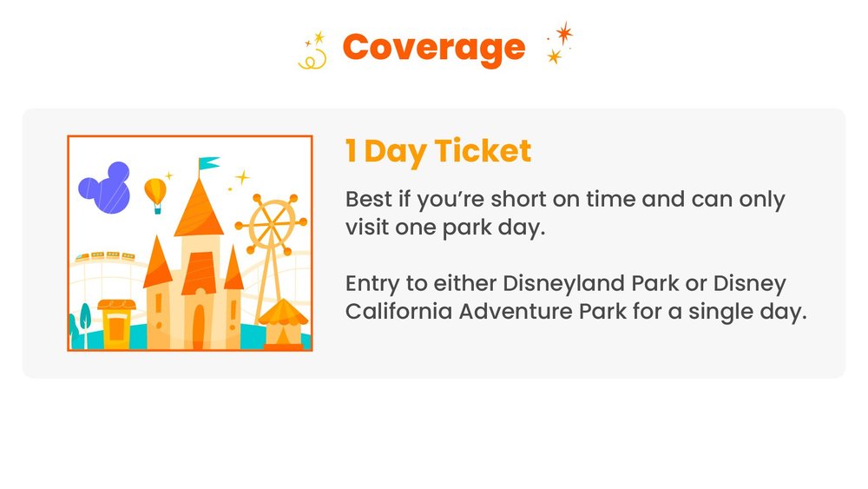The image size is (868, 489).
Task: Click the "Entry to either Disneyland Park" paragraph
Action: 566,284
